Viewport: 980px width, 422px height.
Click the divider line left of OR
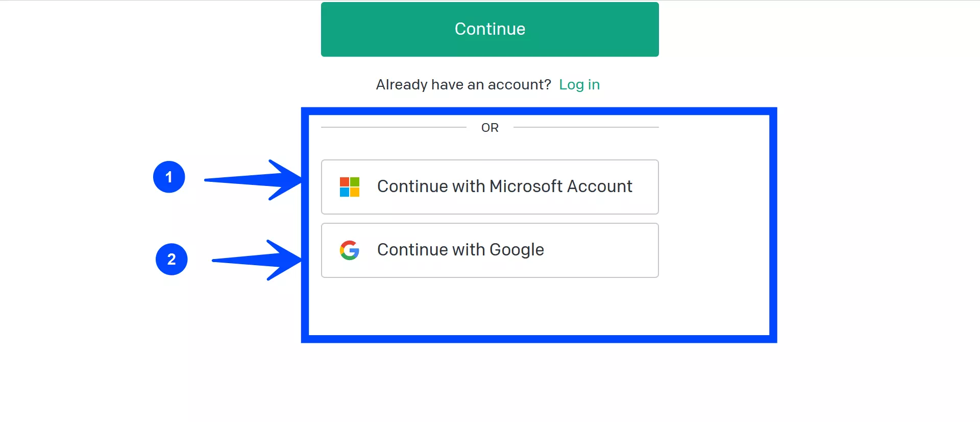pos(394,127)
